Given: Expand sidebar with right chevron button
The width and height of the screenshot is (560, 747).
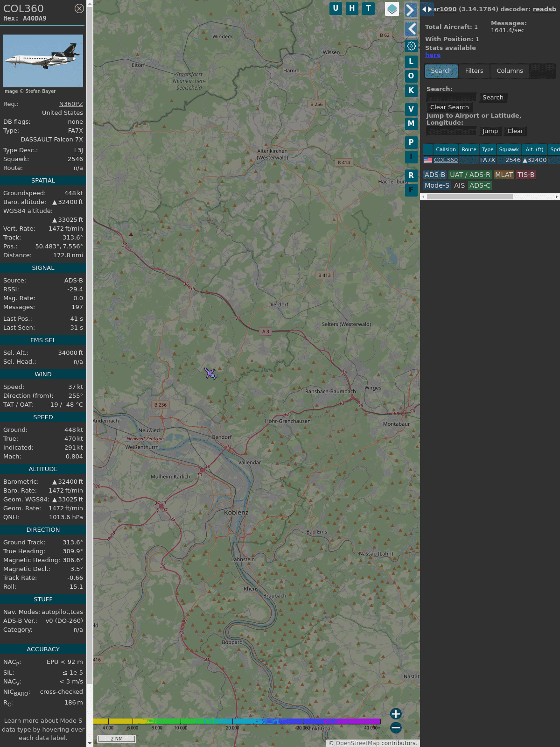Looking at the screenshot, I should tap(411, 10).
